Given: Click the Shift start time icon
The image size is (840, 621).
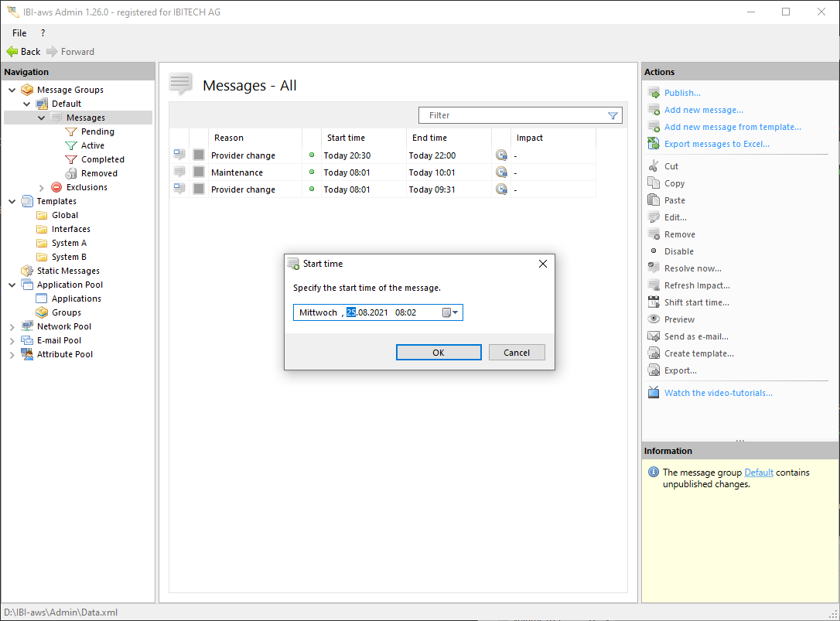Looking at the screenshot, I should point(654,302).
